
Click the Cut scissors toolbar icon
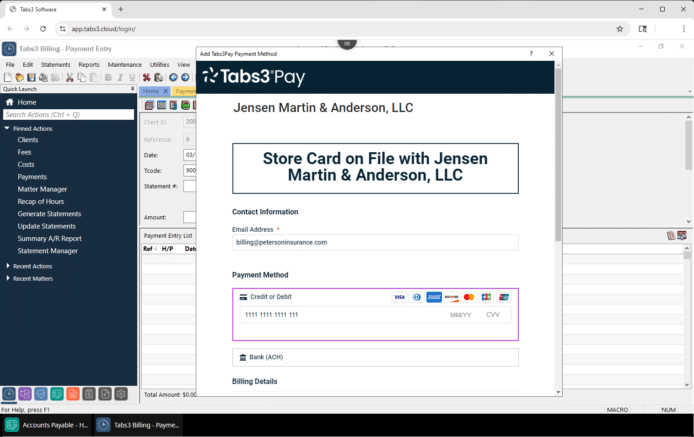(x=70, y=77)
